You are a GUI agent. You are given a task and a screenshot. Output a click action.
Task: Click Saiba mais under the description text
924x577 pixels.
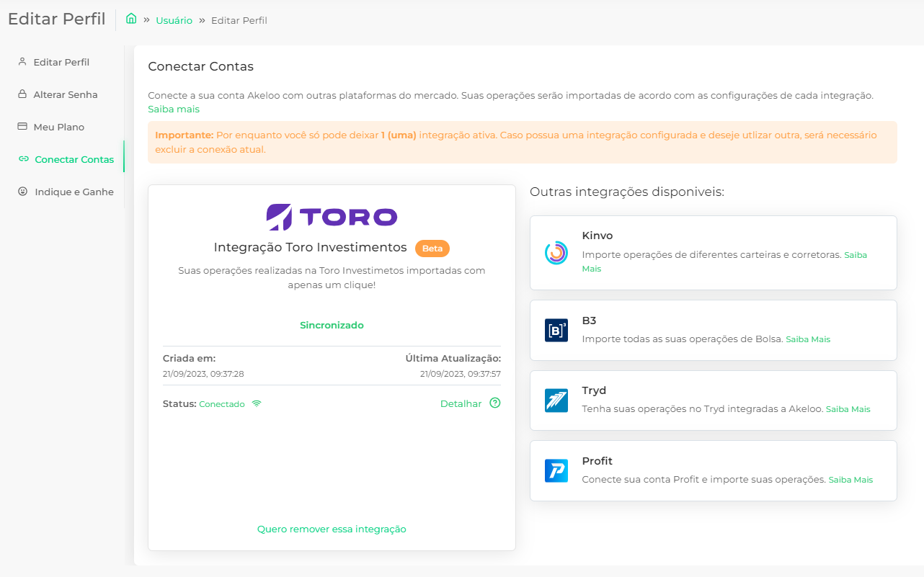(174, 109)
